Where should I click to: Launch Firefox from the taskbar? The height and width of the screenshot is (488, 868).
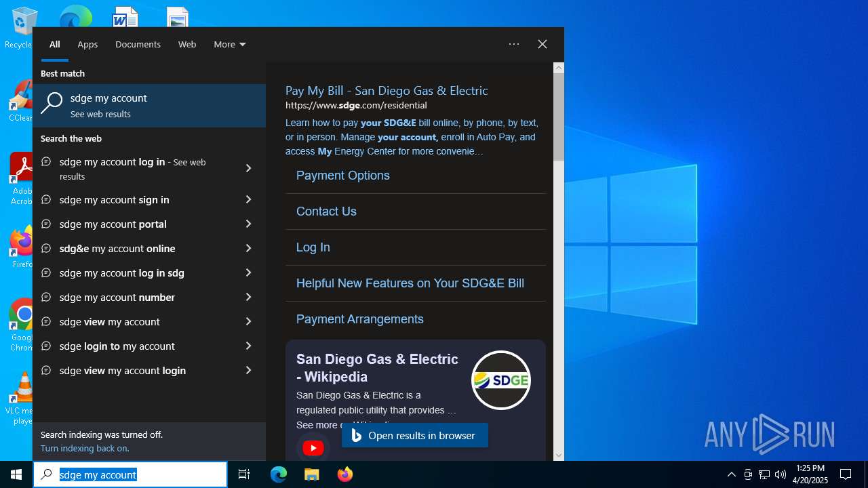pos(344,474)
